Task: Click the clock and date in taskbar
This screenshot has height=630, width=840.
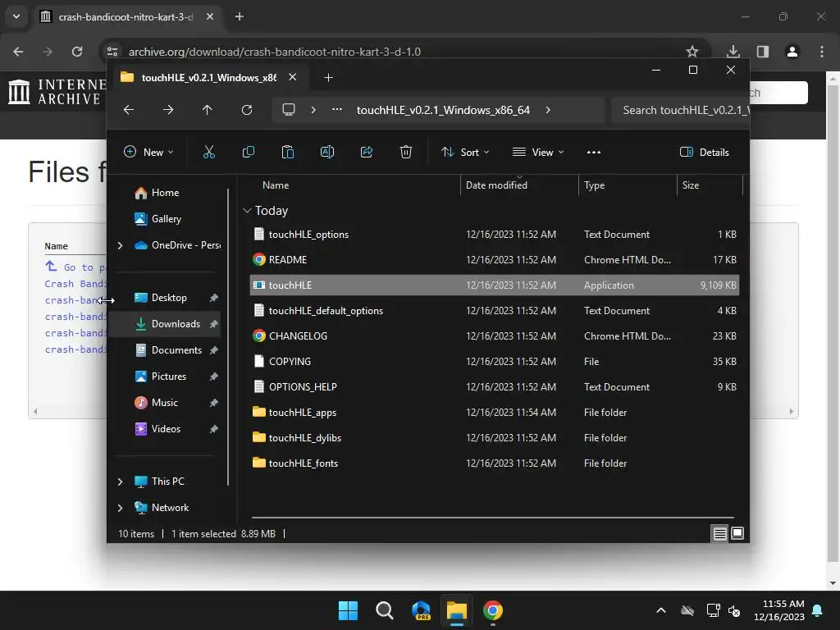Action: [779, 610]
